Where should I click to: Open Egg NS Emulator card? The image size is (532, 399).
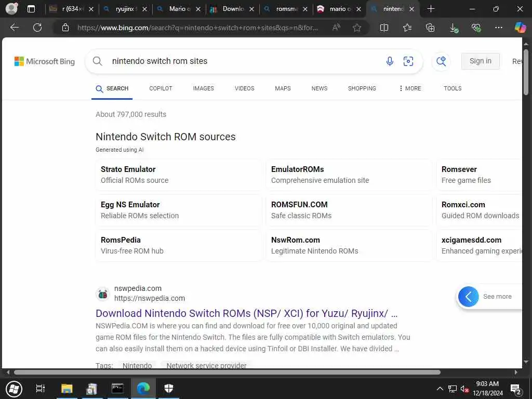click(x=179, y=210)
